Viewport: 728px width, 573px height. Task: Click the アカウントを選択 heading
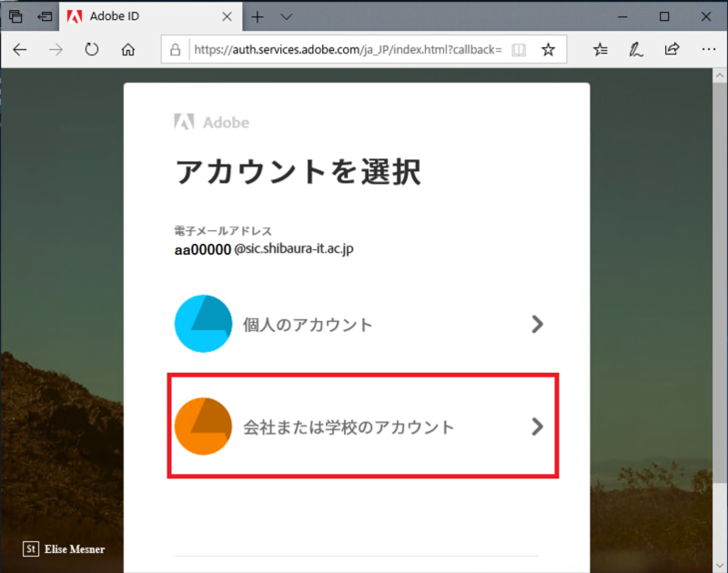pos(298,171)
